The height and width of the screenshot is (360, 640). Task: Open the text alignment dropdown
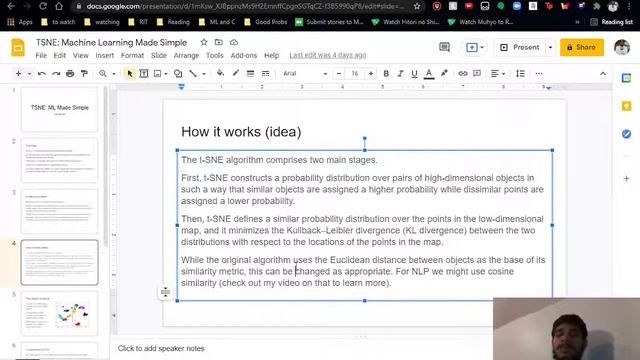click(498, 73)
